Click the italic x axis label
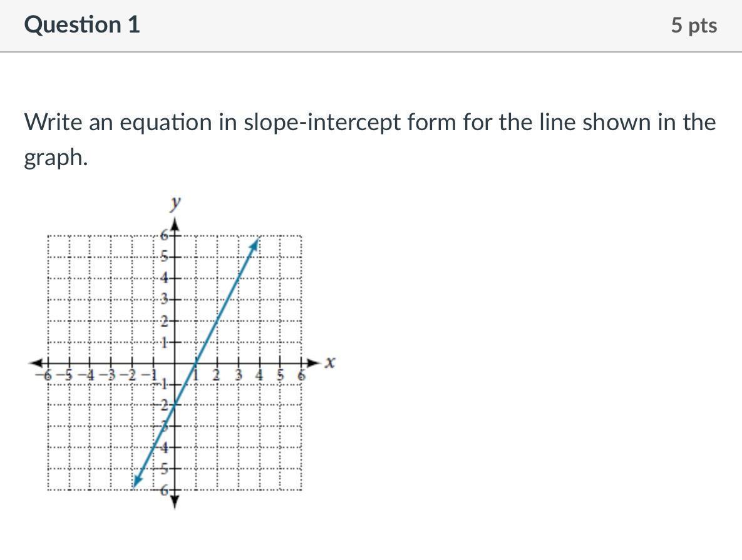 [330, 364]
